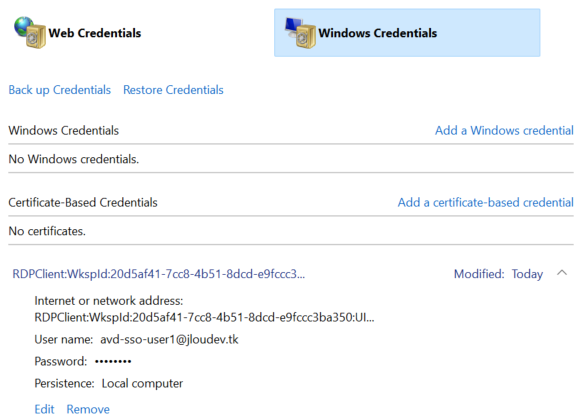Add a Windows credential
Screen dimensions: 587x419
[x=504, y=130]
